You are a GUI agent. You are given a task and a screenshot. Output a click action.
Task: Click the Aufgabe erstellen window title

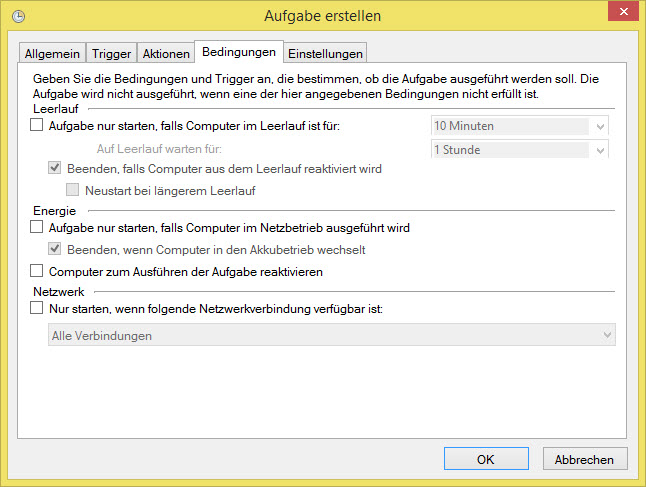pos(322,17)
